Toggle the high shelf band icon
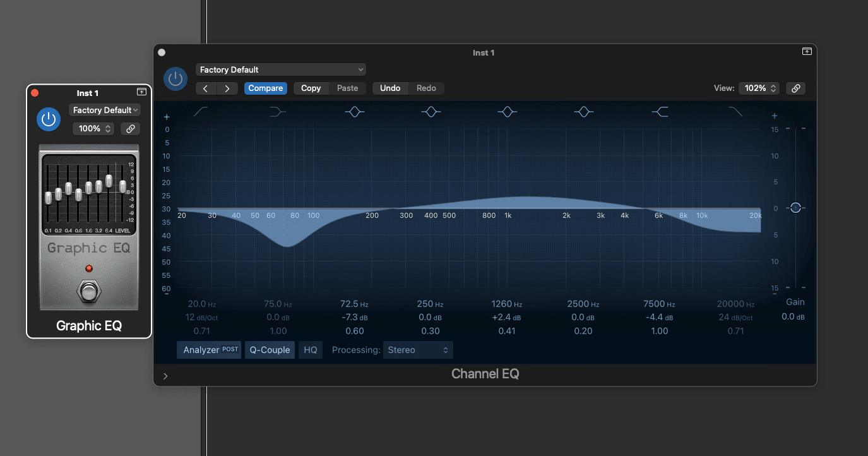This screenshot has height=456, width=868. point(660,112)
